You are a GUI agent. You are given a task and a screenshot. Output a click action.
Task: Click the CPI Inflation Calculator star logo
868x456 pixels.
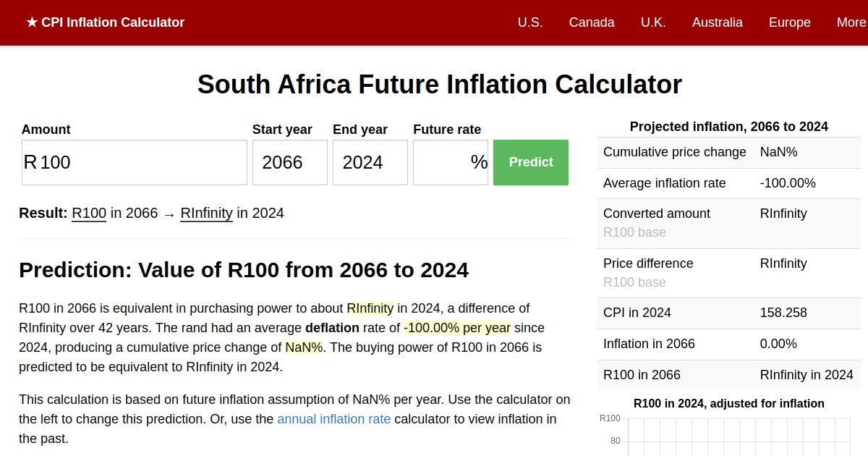pyautogui.click(x=105, y=22)
